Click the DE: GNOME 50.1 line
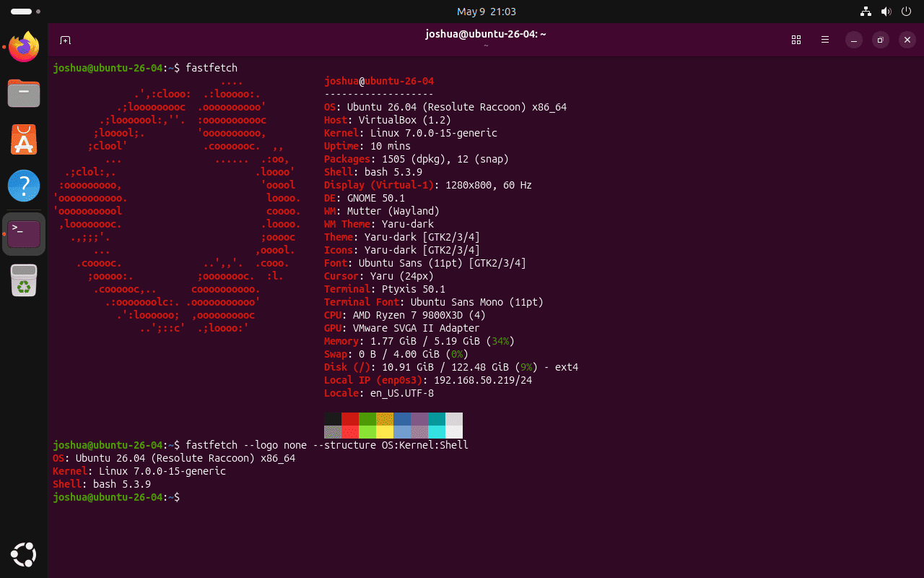This screenshot has height=578, width=924. click(x=365, y=198)
